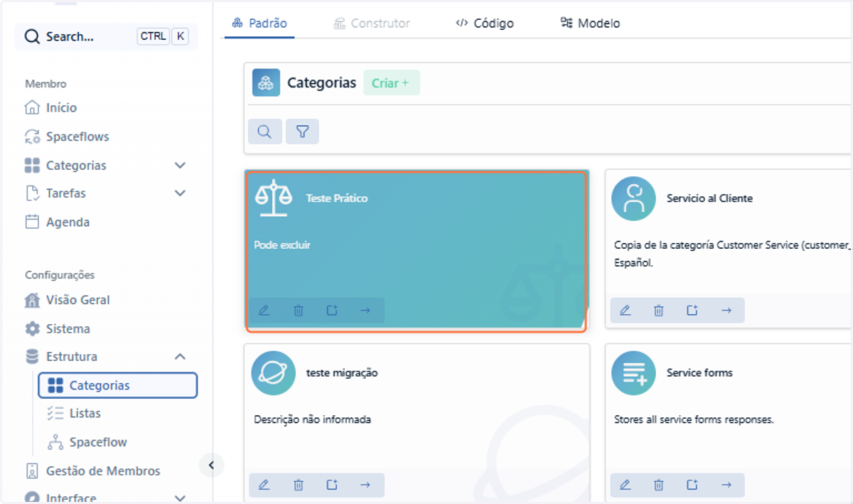Click the Criar + button

tap(391, 83)
